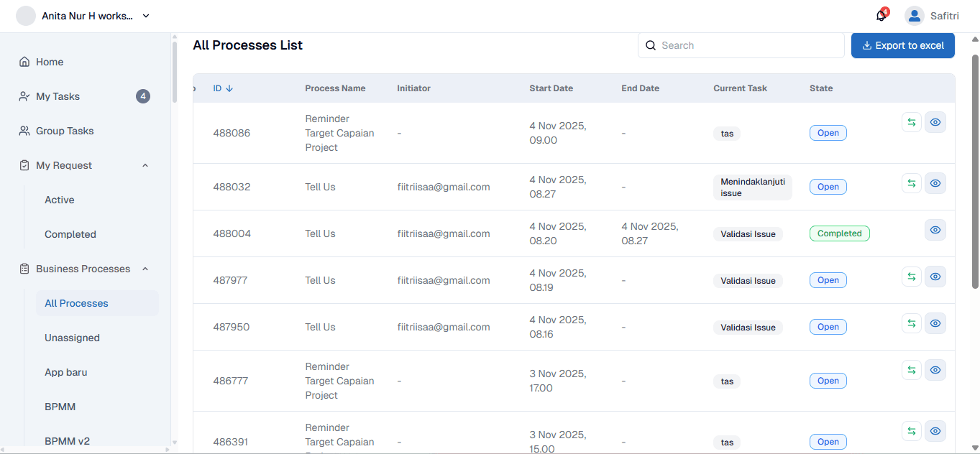980x454 pixels.
Task: Click the Export to excel button
Action: click(902, 45)
